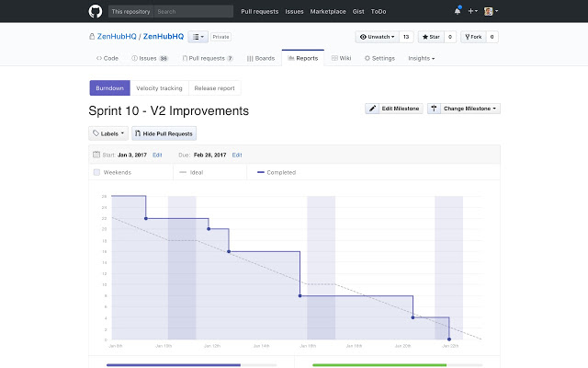Open the user avatar menu
The image size is (588, 368).
[491, 11]
